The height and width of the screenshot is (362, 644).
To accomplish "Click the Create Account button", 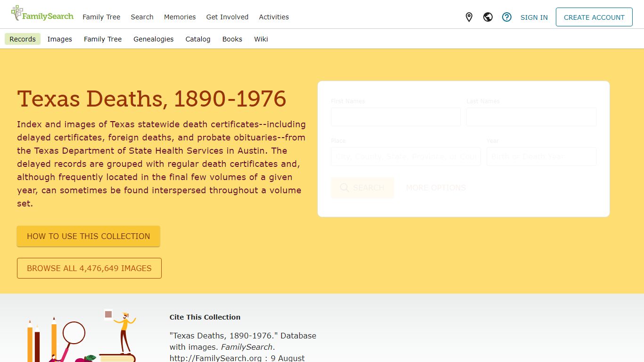I will [594, 17].
